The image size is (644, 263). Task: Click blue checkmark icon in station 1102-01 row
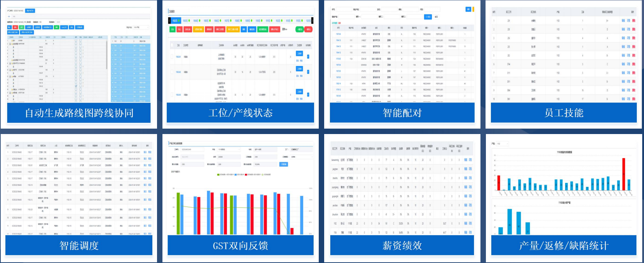pos(308,57)
